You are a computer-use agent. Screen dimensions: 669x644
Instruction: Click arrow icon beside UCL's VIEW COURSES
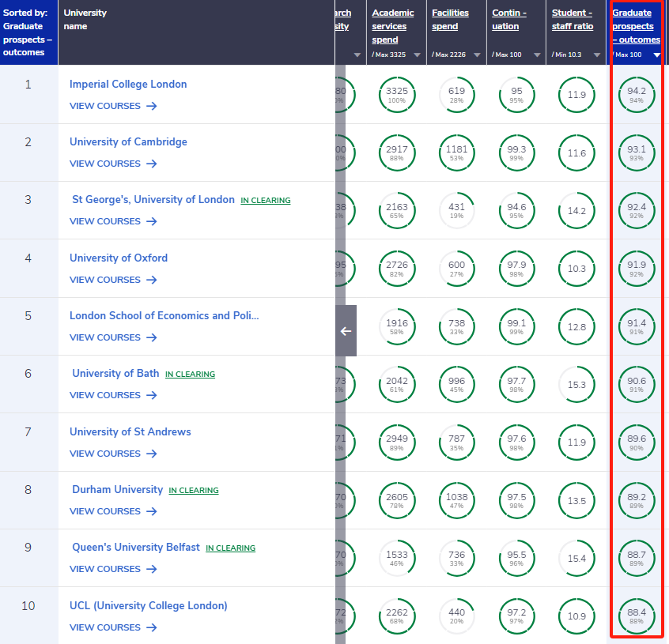coord(152,627)
